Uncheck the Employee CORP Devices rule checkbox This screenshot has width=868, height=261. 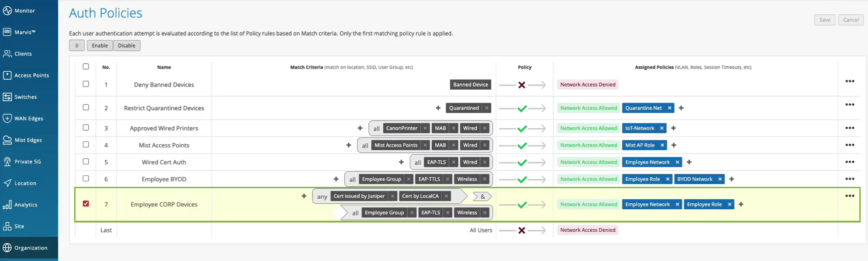tap(86, 204)
